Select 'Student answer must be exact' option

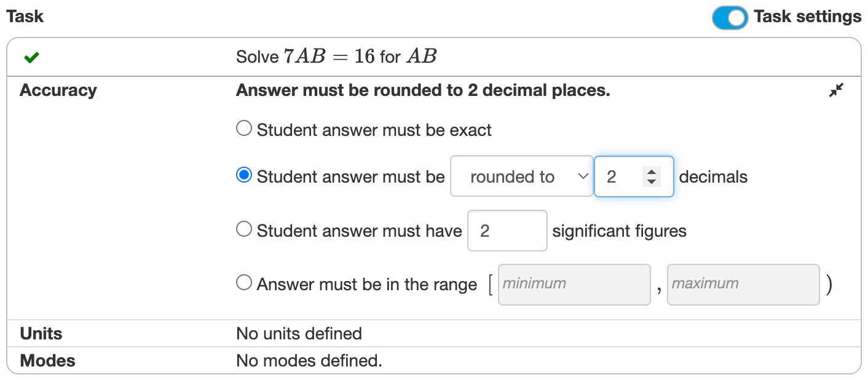click(244, 129)
